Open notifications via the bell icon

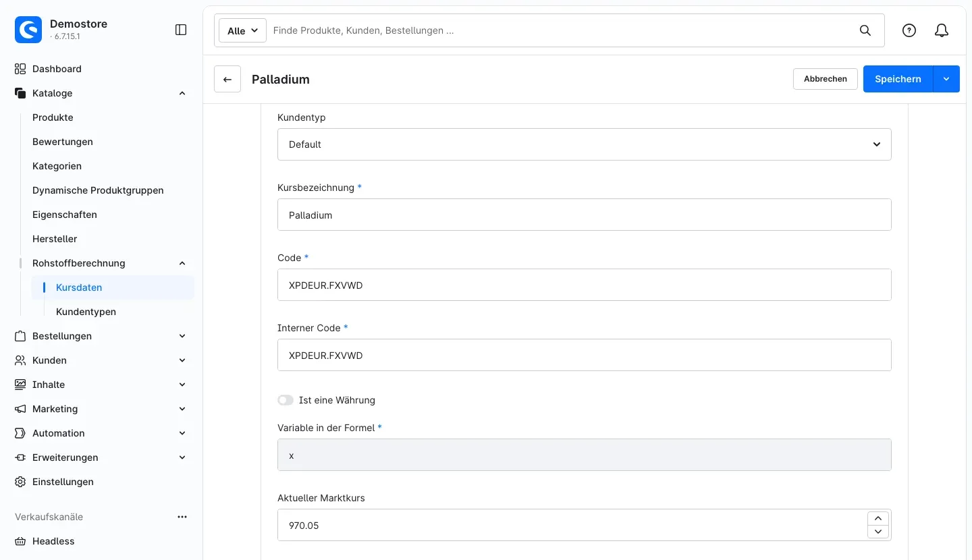coord(942,30)
